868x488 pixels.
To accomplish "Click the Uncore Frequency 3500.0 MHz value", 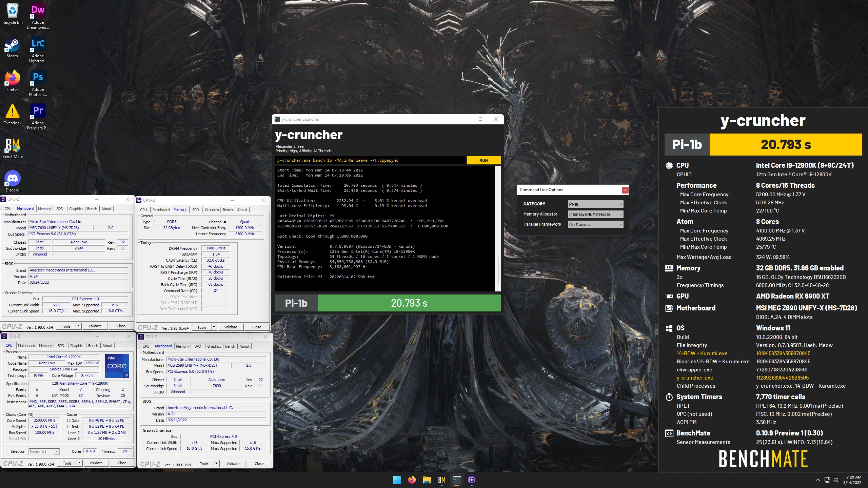I will click(245, 234).
